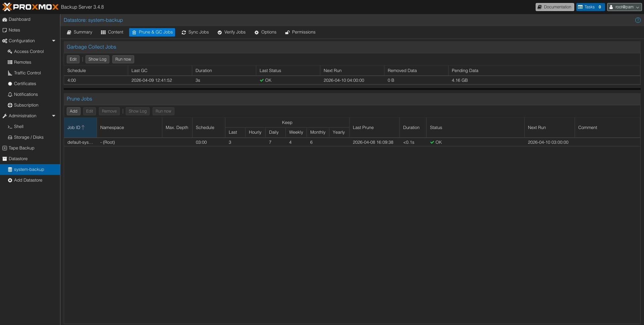Collapse the Configuration tree section

(54, 41)
